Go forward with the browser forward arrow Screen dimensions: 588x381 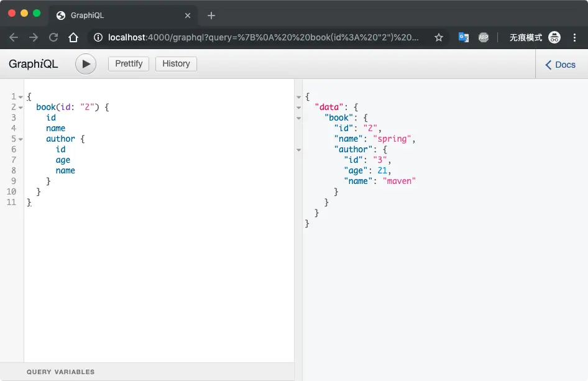click(x=34, y=37)
